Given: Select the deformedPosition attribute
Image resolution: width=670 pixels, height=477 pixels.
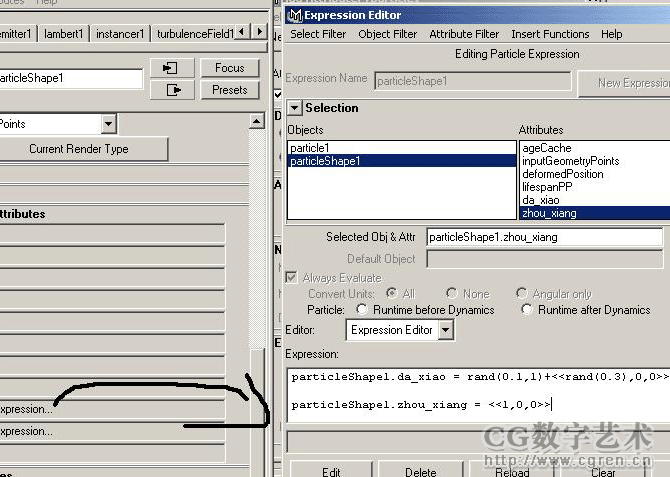Looking at the screenshot, I should click(595, 174).
